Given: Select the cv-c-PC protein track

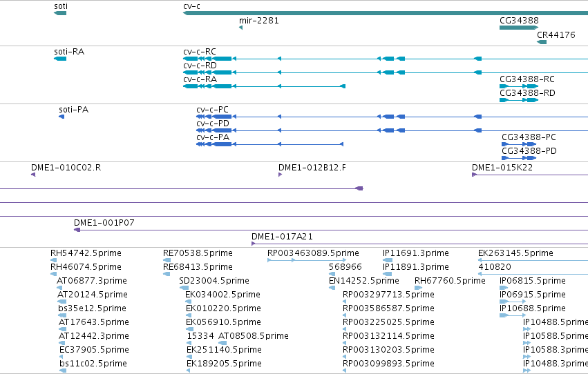Looking at the screenshot, I should tap(392, 117).
